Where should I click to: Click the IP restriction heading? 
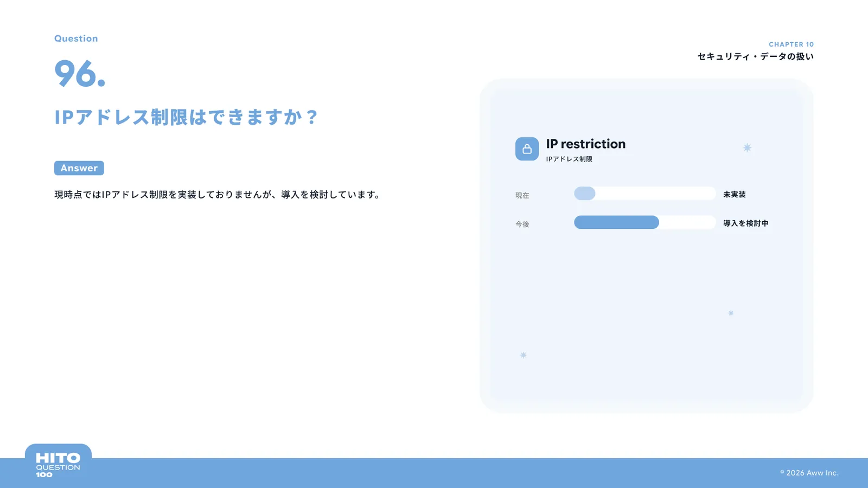click(x=586, y=144)
